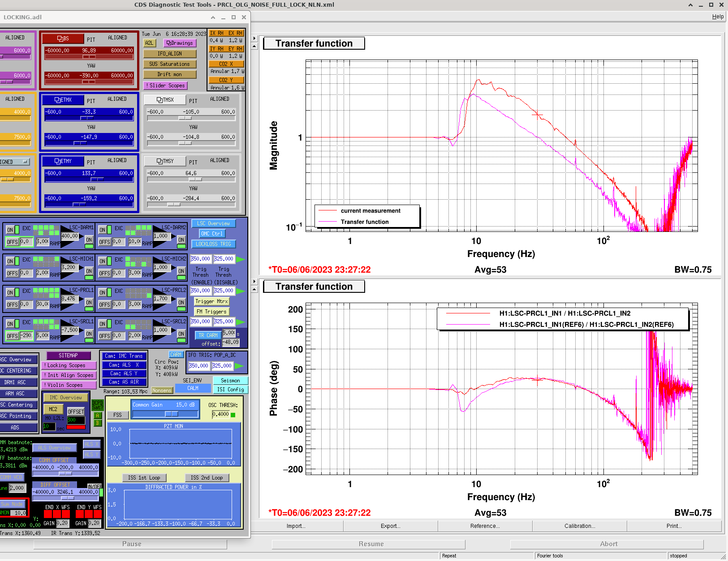728x561 pixels.
Task: Open the TMSY related-display button
Action: [165, 161]
